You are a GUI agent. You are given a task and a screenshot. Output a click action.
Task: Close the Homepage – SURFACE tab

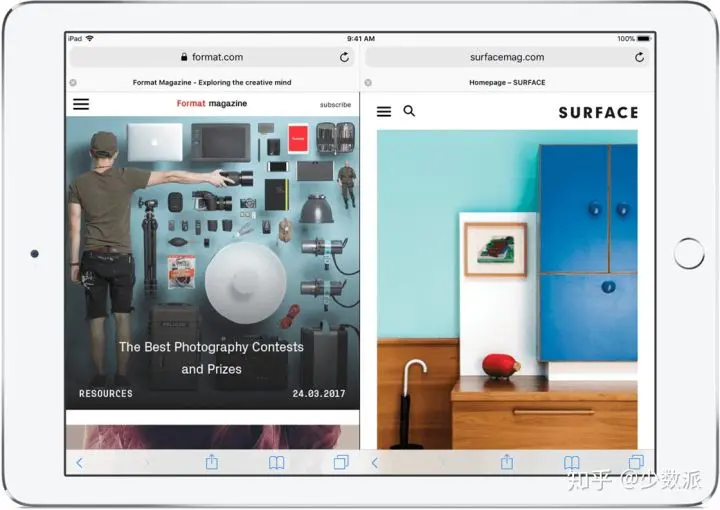368,83
